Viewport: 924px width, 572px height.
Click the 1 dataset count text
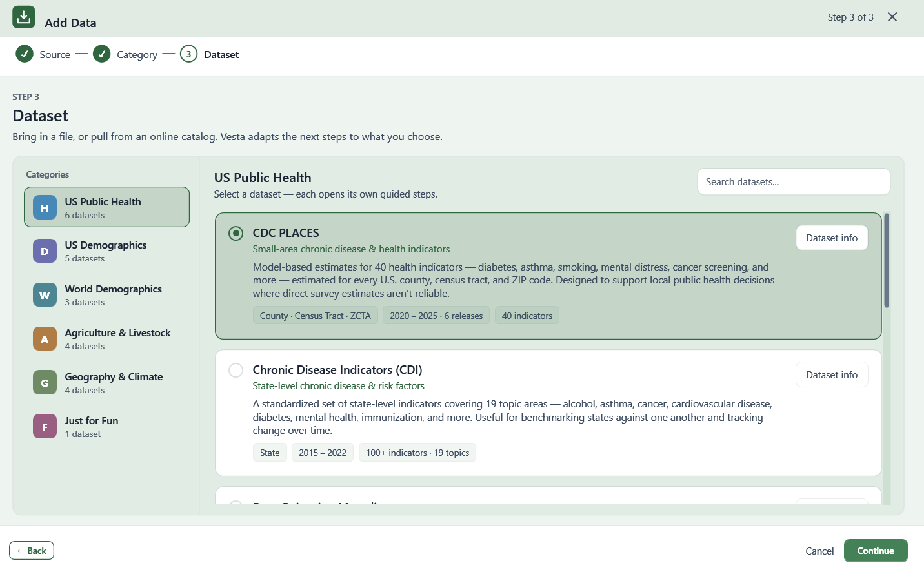(x=83, y=434)
